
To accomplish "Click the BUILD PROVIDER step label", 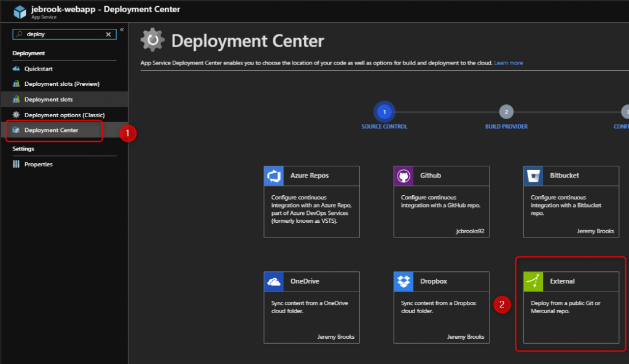I will [x=506, y=126].
